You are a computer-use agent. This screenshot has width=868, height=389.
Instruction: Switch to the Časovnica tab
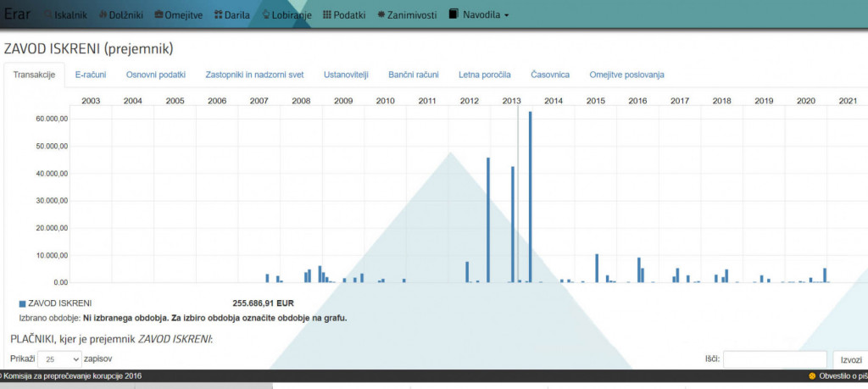coord(549,75)
